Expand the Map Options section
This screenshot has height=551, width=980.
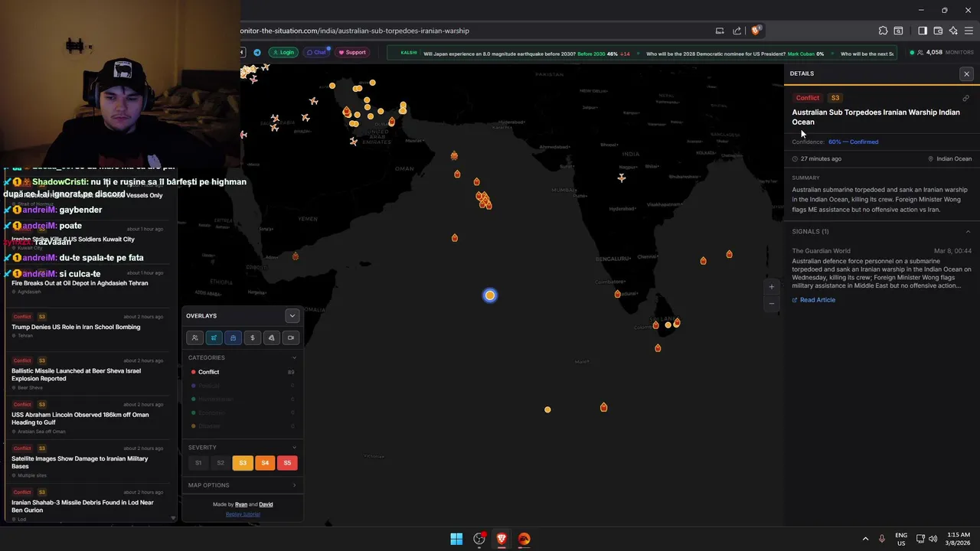pyautogui.click(x=243, y=485)
